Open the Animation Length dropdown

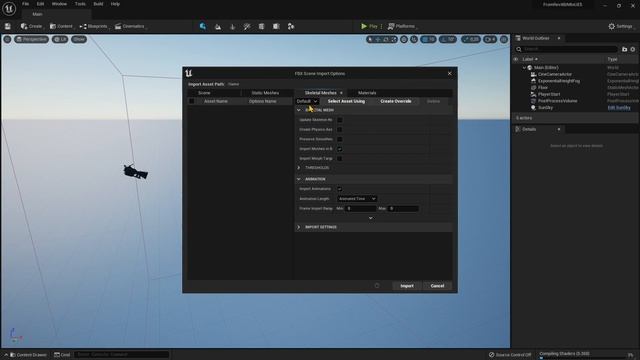coord(357,199)
